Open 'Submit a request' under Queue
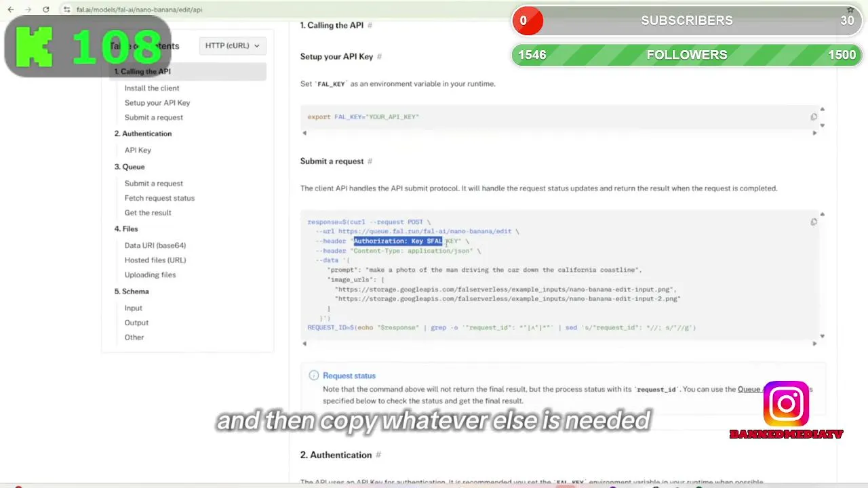The image size is (868, 488). [x=154, y=183]
